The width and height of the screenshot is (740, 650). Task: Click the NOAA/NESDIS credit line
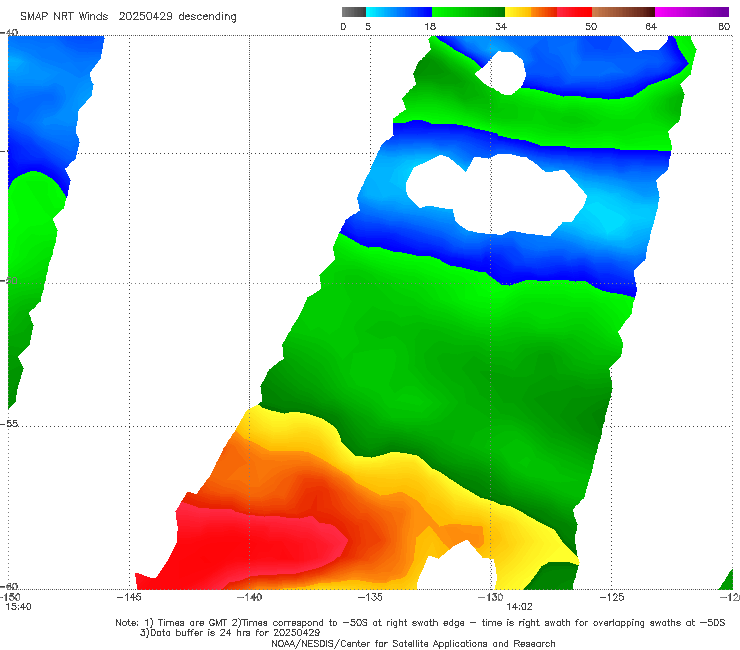pyautogui.click(x=413, y=643)
